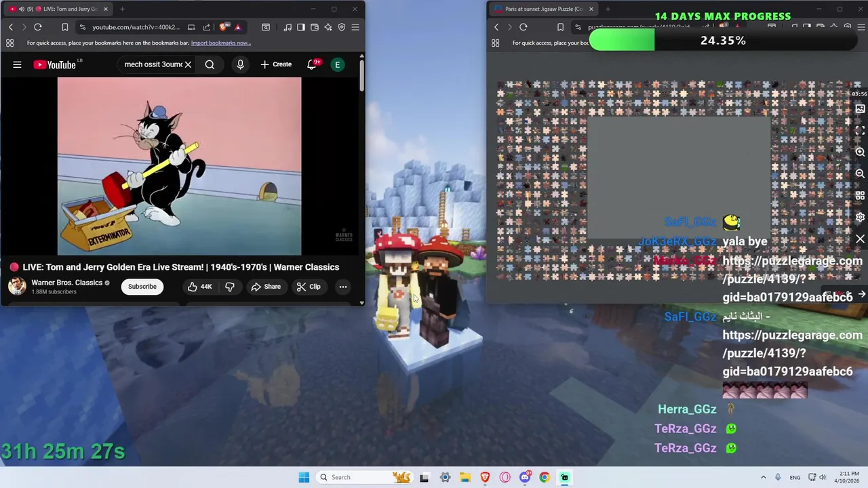Image resolution: width=868 pixels, height=488 pixels.
Task: Click the Create button on YouTube
Action: [x=276, y=64]
